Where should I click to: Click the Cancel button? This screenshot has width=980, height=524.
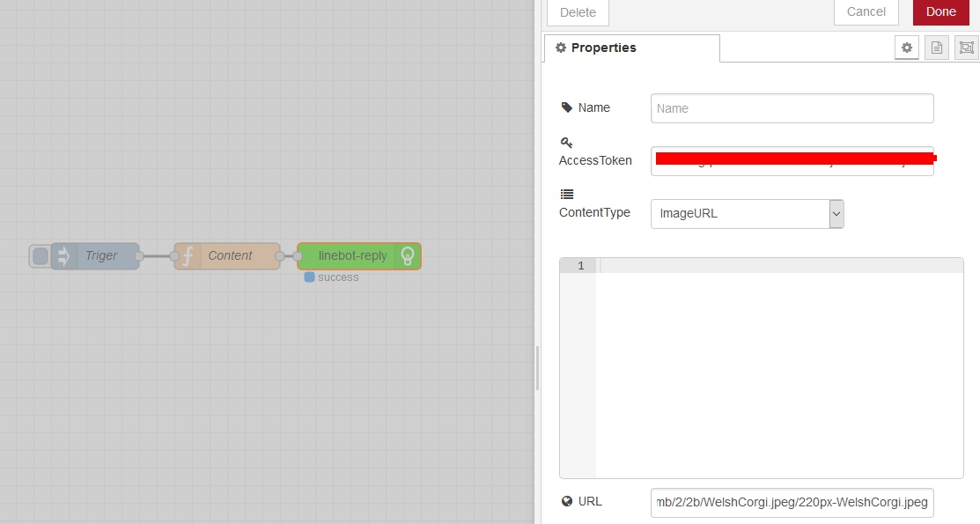point(866,11)
